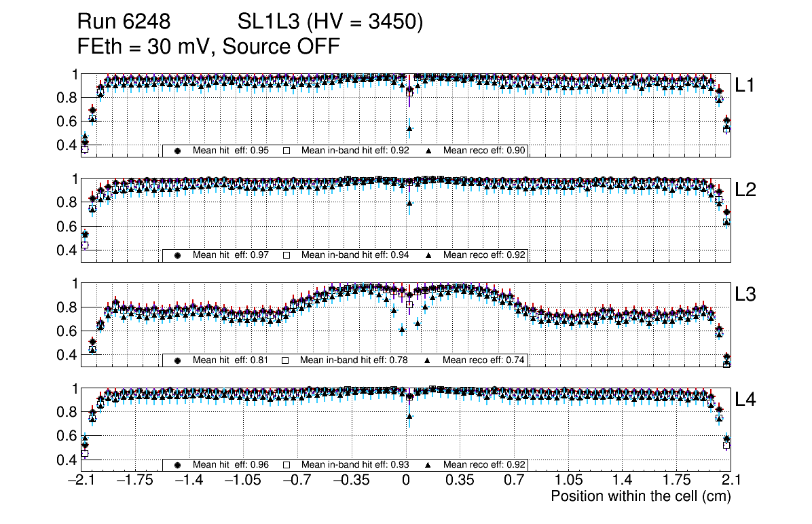Click the 'Position within the cell (cm)' axis title
Image resolution: width=812 pixels, height=524 pixels.
tap(640, 496)
